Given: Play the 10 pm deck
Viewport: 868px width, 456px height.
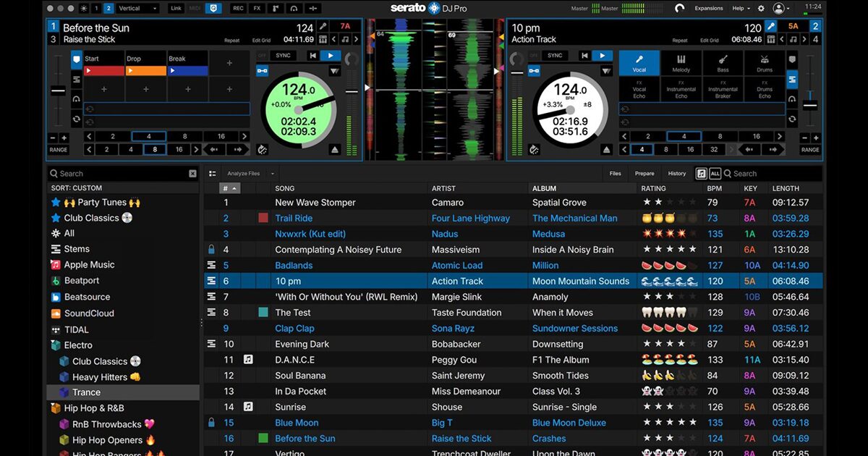Looking at the screenshot, I should click(602, 56).
